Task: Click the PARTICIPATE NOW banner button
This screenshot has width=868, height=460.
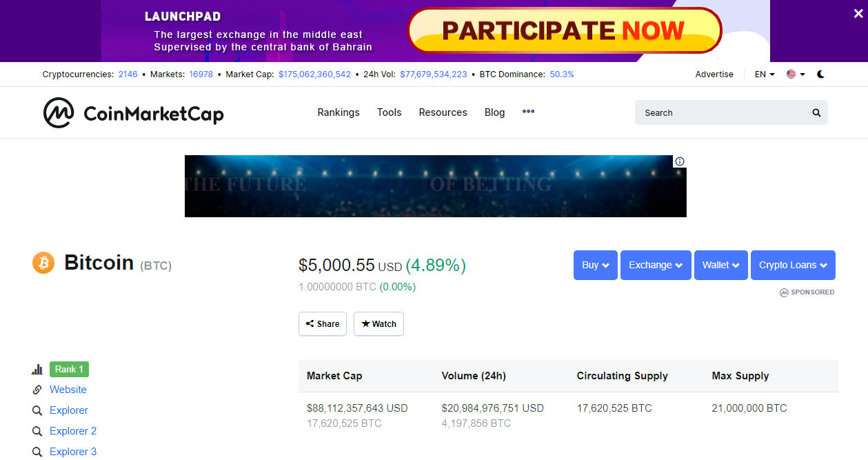Action: [x=565, y=30]
